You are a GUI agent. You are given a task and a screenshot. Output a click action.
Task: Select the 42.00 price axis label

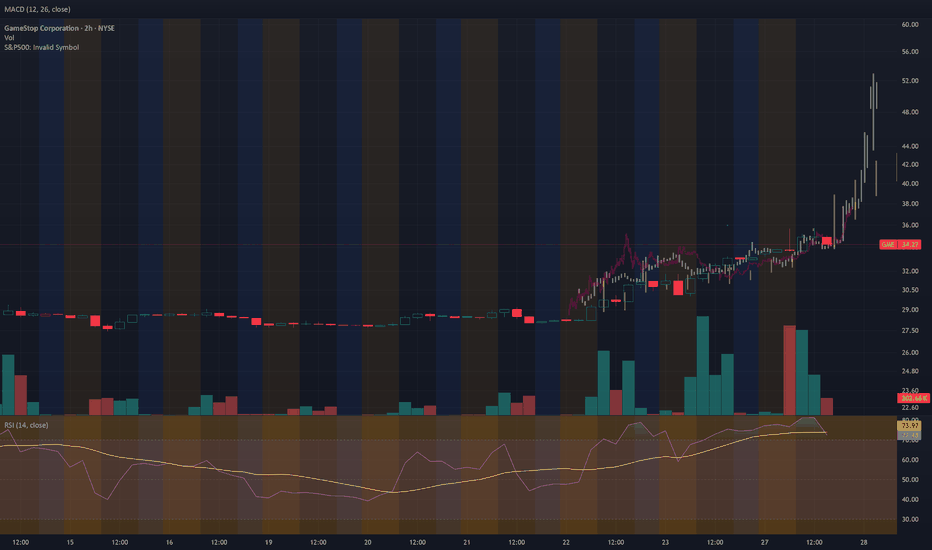pyautogui.click(x=909, y=165)
